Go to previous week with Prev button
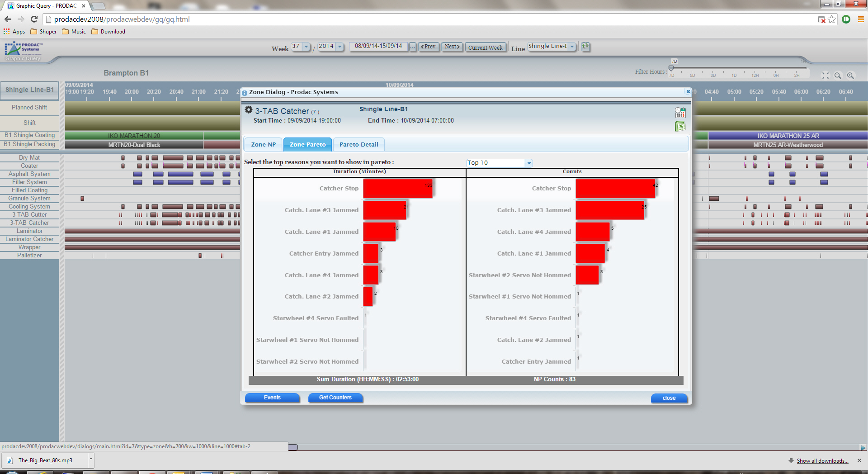The image size is (868, 474). coord(429,47)
